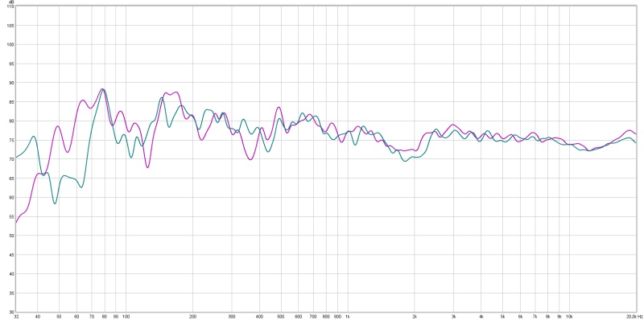Viewport: 644px width, 320px height.
Task: Click the 10k frequency axis label
Action: coord(569,317)
